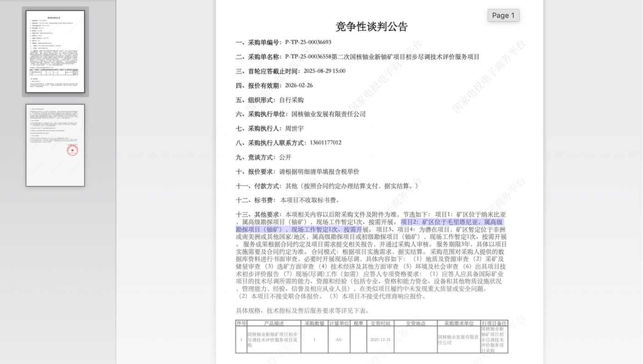Click the line '五、组织形式:自行采购'
Viewport: 643px width, 364px height.
pos(270,100)
